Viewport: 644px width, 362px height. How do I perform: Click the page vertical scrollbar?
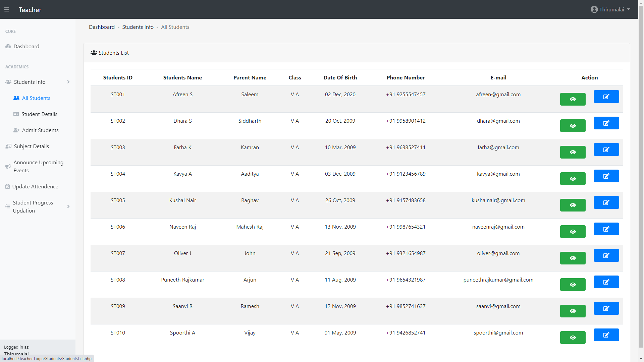pyautogui.click(x=641, y=181)
